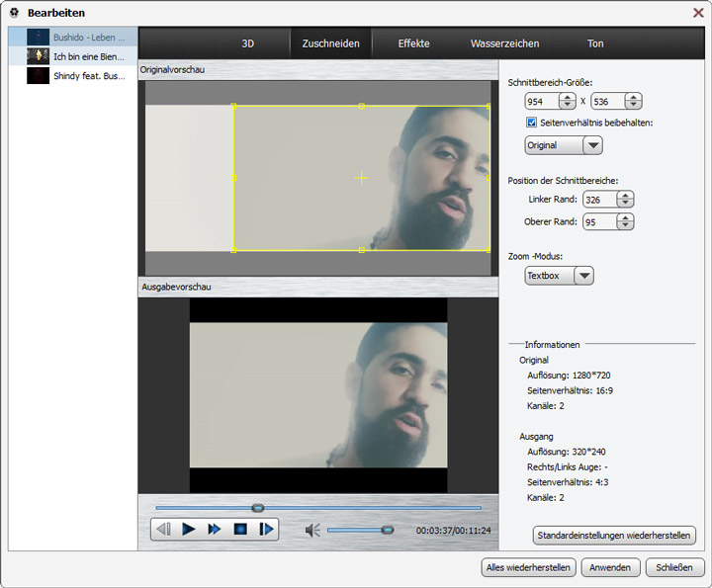
Task: Click the bottom-left crop corner handle
Action: pos(233,250)
